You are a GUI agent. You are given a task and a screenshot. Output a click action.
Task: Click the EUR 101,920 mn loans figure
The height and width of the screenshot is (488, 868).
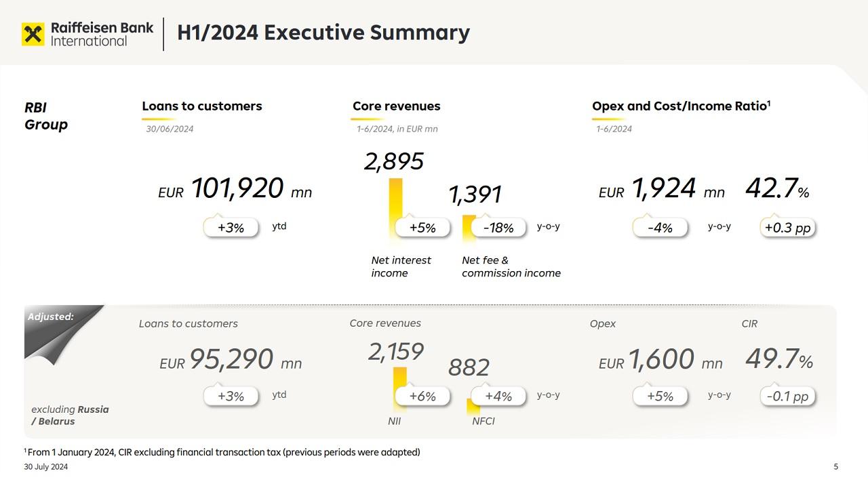tap(235, 189)
